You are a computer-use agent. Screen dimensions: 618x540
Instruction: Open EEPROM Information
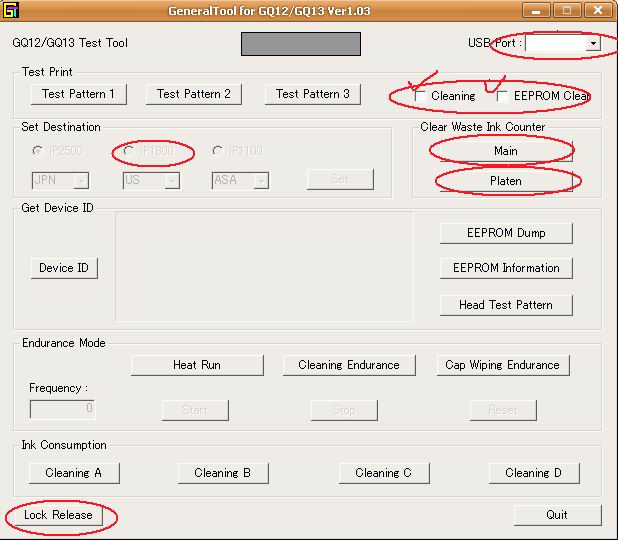tap(506, 268)
